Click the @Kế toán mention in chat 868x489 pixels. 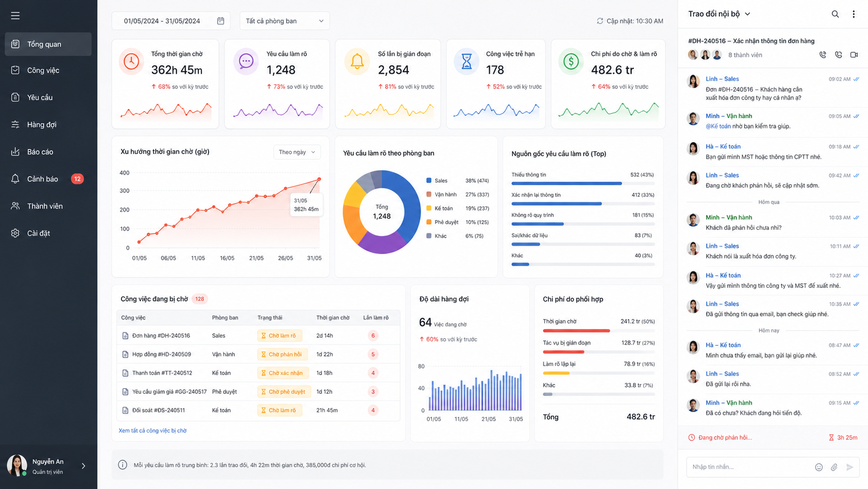click(x=718, y=126)
